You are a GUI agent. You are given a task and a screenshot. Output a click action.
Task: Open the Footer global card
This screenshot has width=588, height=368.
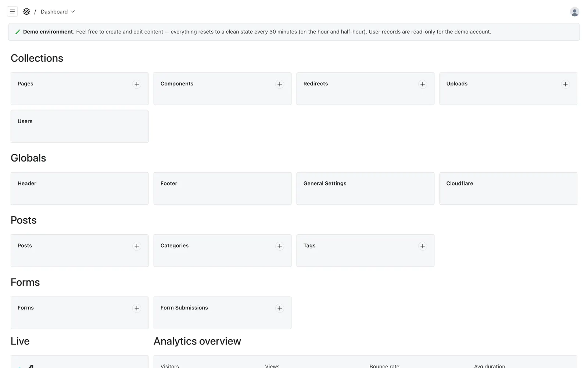pyautogui.click(x=222, y=188)
